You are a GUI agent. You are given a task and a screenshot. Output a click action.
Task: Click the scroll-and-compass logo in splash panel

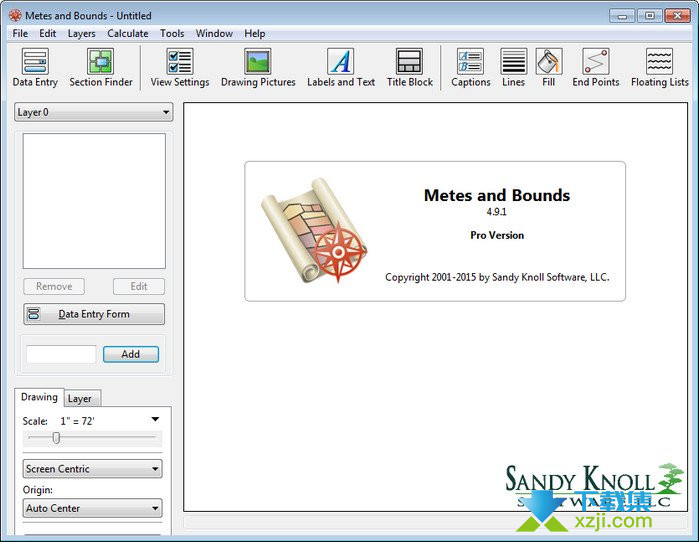[314, 230]
